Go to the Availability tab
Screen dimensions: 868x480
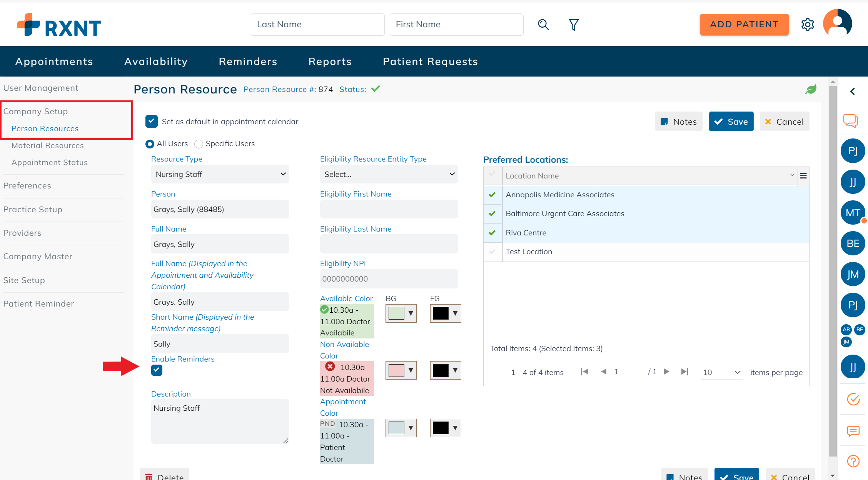pos(156,62)
